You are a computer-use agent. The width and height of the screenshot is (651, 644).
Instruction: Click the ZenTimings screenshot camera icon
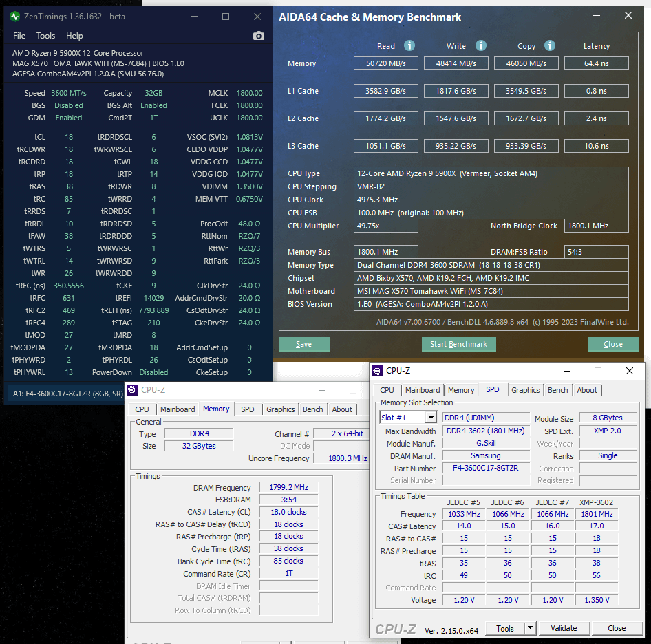point(258,36)
